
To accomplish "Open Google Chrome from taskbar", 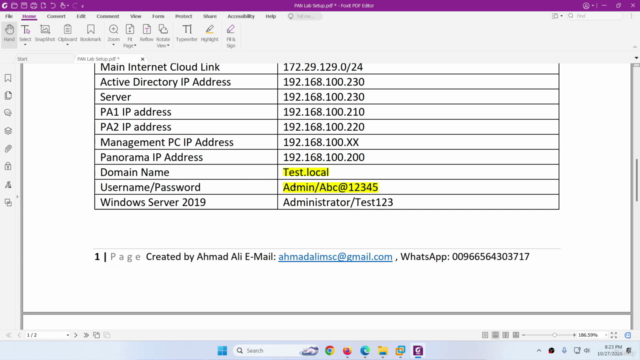I will click(x=329, y=351).
